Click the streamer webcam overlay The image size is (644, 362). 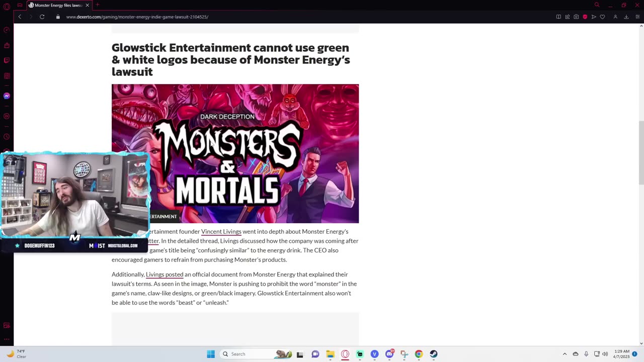click(75, 195)
